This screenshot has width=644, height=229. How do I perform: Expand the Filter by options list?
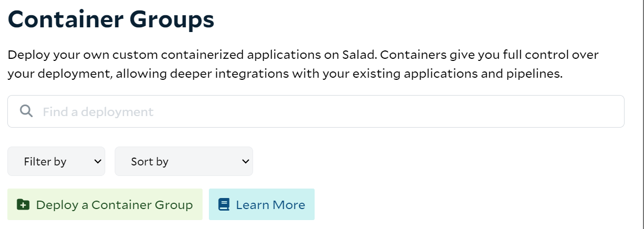(56, 161)
